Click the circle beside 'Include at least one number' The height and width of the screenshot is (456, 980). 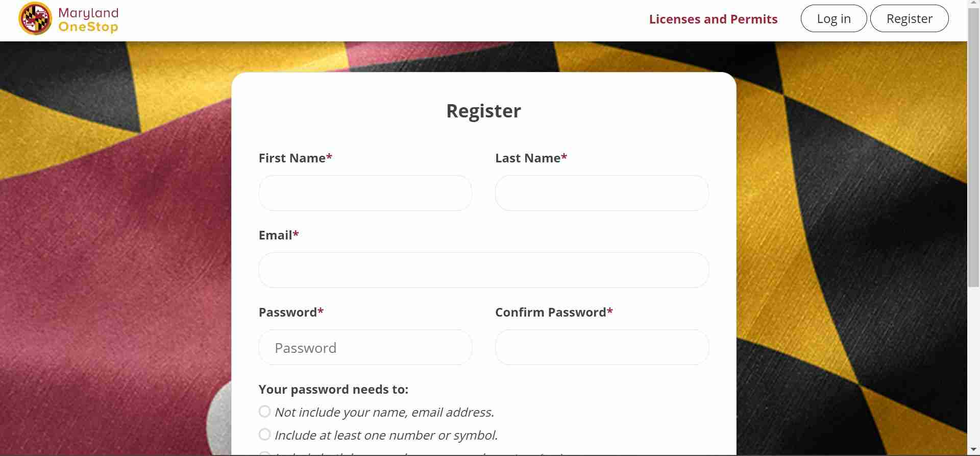264,435
